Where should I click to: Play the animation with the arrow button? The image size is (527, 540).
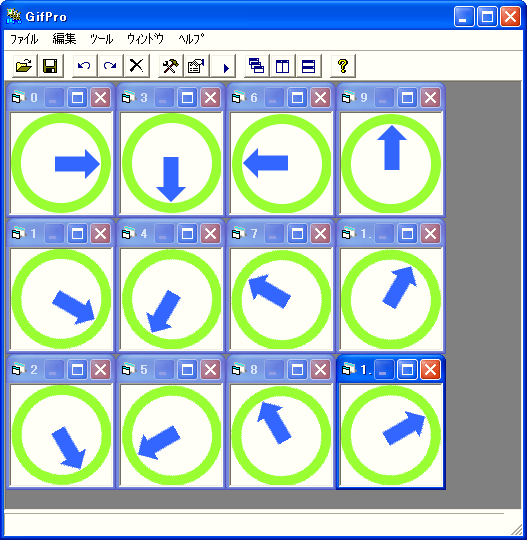point(223,65)
